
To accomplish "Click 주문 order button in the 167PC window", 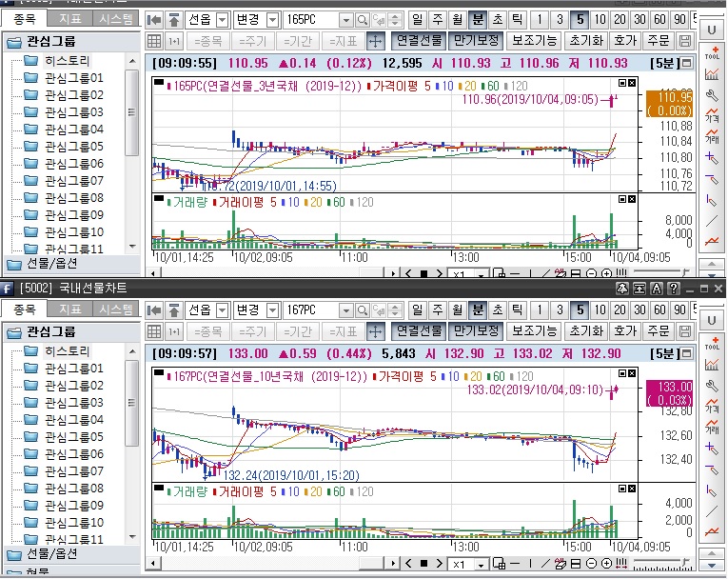I will coord(659,331).
